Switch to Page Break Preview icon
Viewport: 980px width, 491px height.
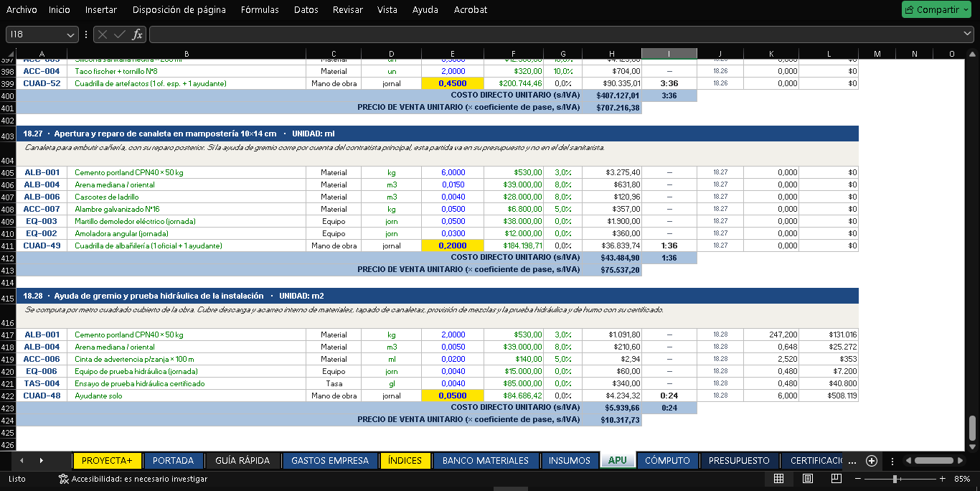click(837, 479)
